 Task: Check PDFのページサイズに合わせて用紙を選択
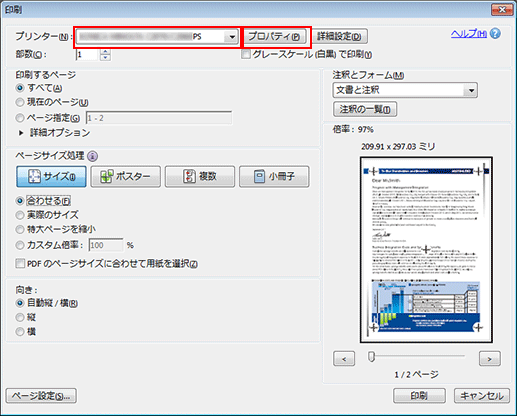point(20,264)
